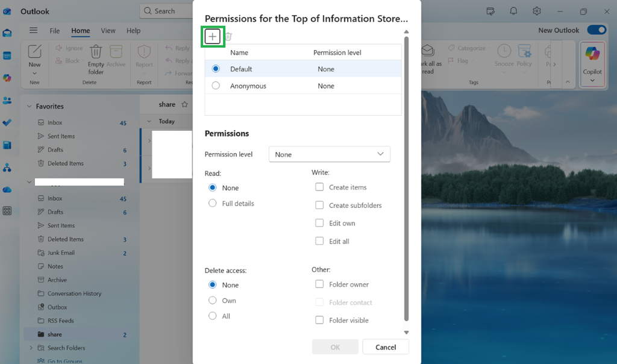Check the Folder owner checkbox

[319, 284]
